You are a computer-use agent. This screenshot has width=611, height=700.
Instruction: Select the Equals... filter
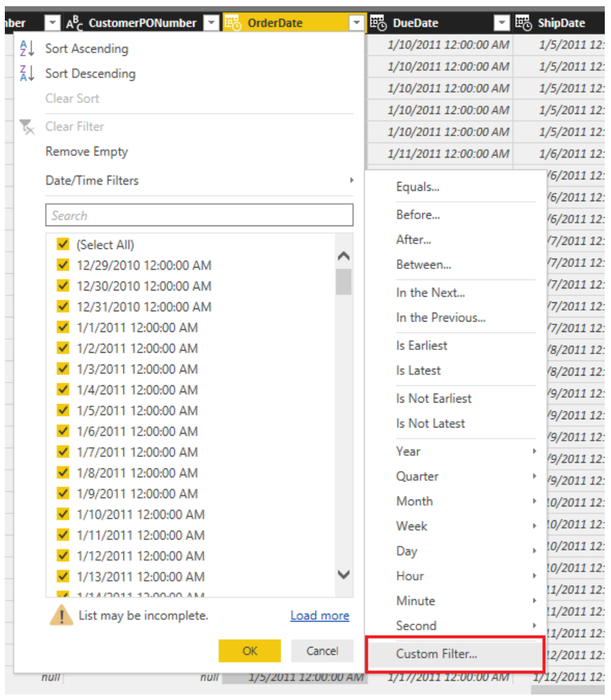click(x=418, y=187)
